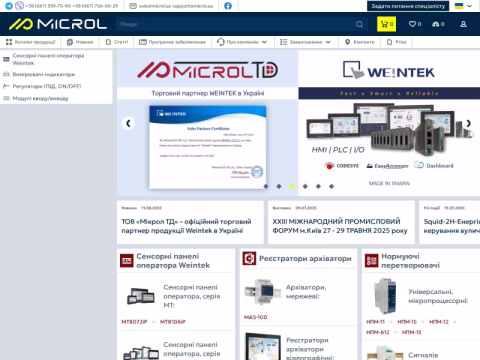This screenshot has height=360, width=480.
Task: Open the MT8072iP product link
Action: click(134, 322)
